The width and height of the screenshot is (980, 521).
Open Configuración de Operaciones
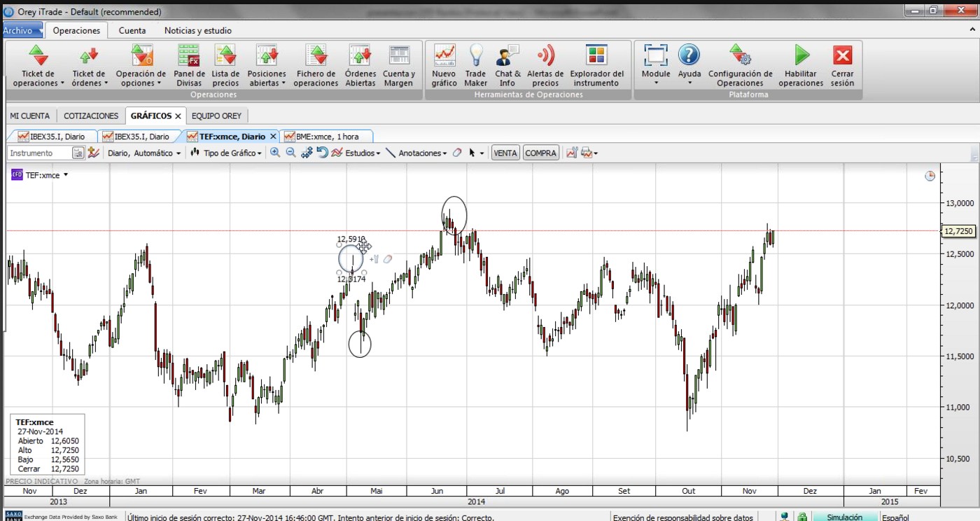coord(741,65)
